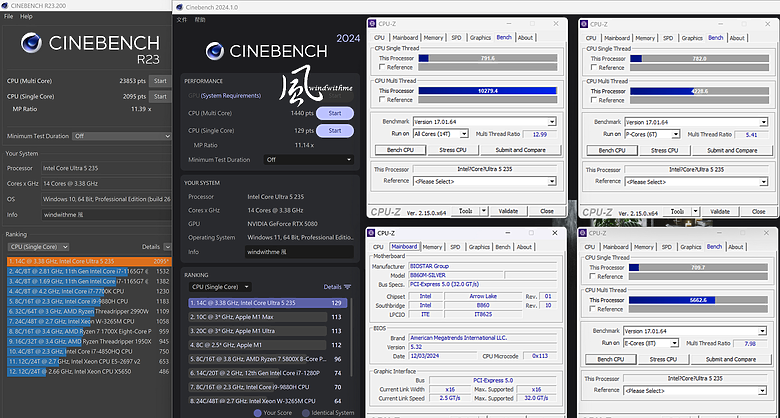Start CPU (Multi Core) test in Cinebench 2024
780x418 pixels.
pos(335,113)
